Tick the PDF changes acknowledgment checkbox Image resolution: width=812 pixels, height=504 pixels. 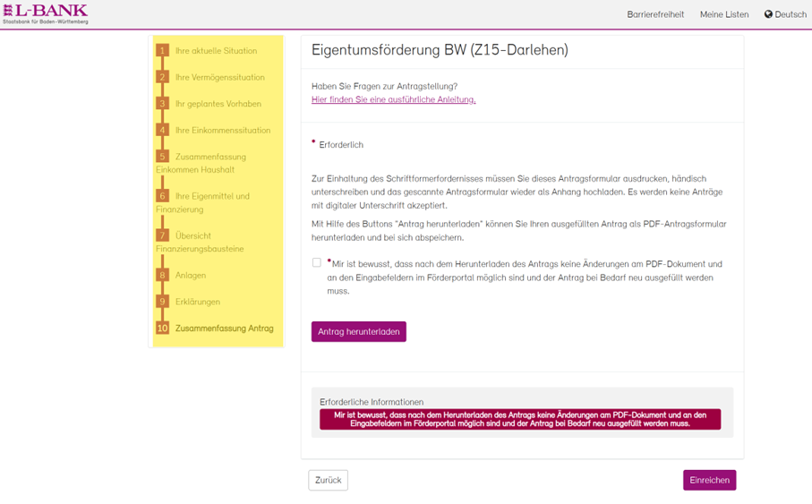click(316, 263)
